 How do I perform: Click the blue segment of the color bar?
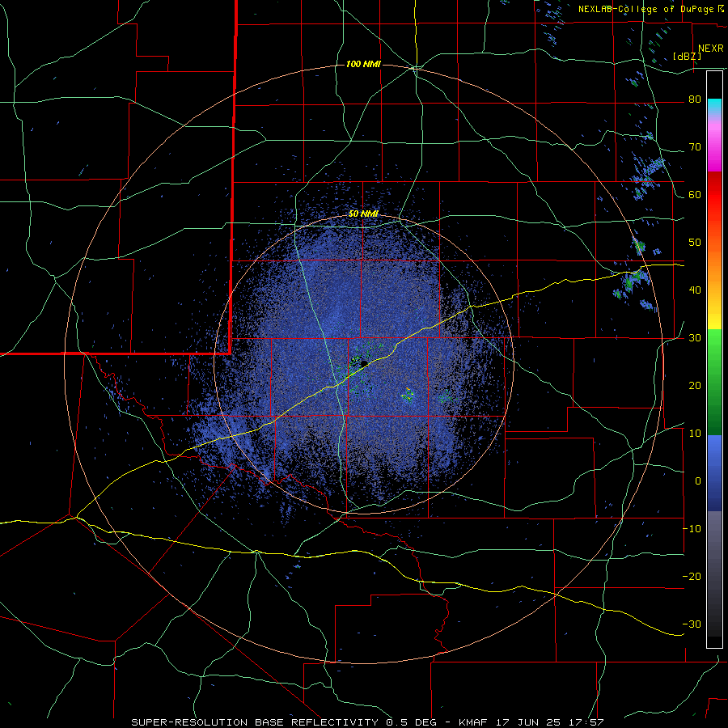coord(714,473)
